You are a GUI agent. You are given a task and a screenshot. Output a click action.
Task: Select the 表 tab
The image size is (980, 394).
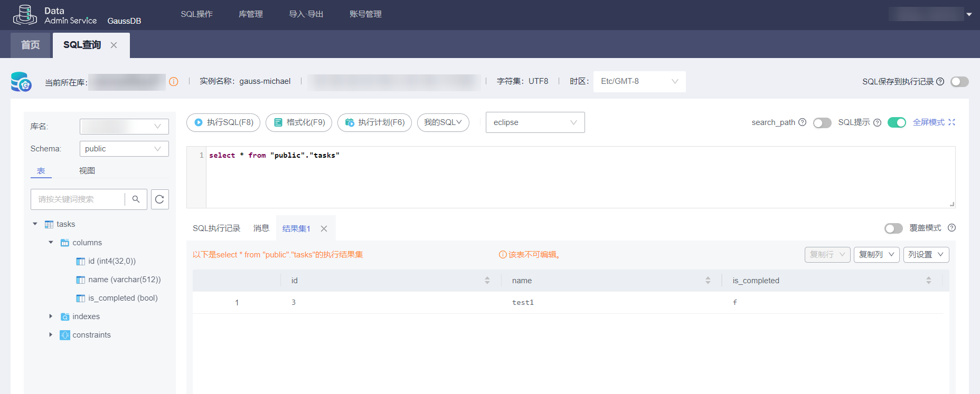(x=41, y=171)
